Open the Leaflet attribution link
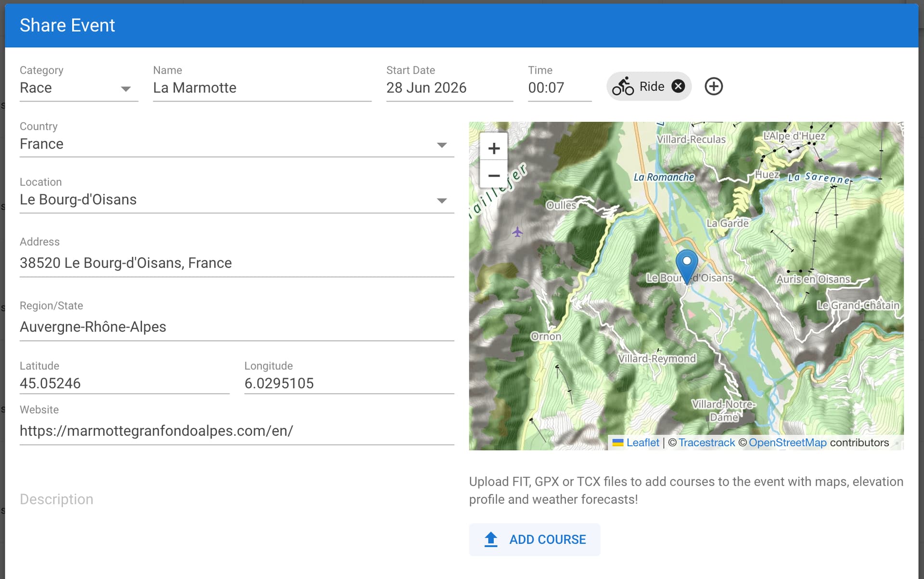 [x=642, y=442]
